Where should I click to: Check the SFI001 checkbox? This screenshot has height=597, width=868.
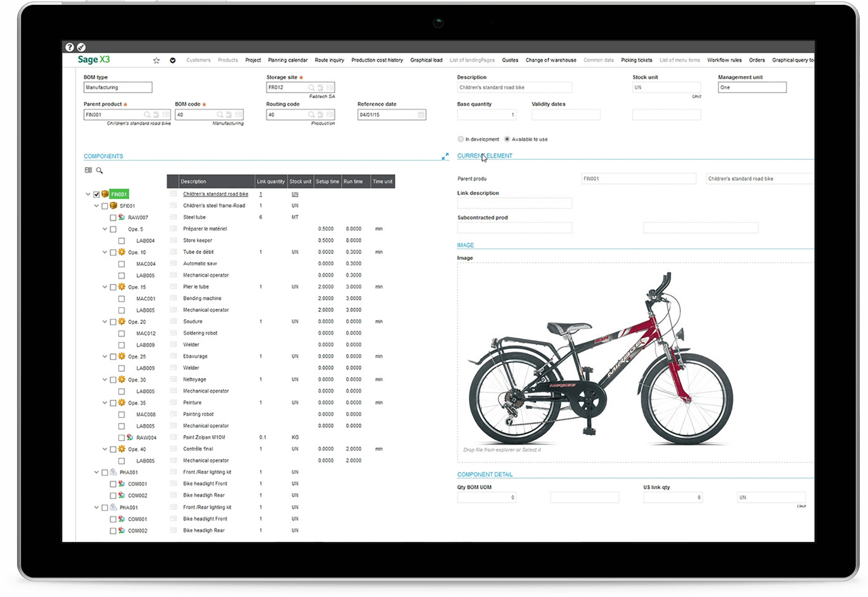[105, 206]
